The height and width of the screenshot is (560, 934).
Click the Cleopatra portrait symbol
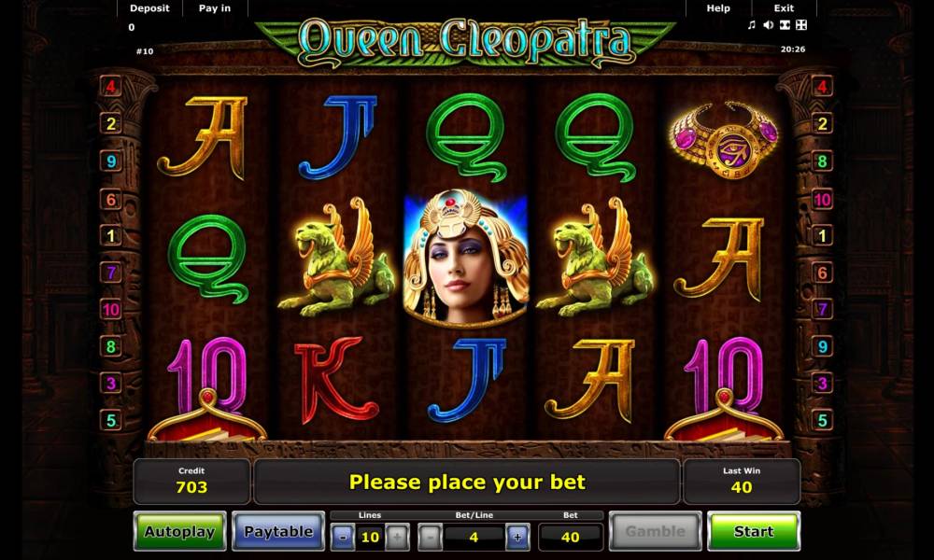click(x=466, y=259)
